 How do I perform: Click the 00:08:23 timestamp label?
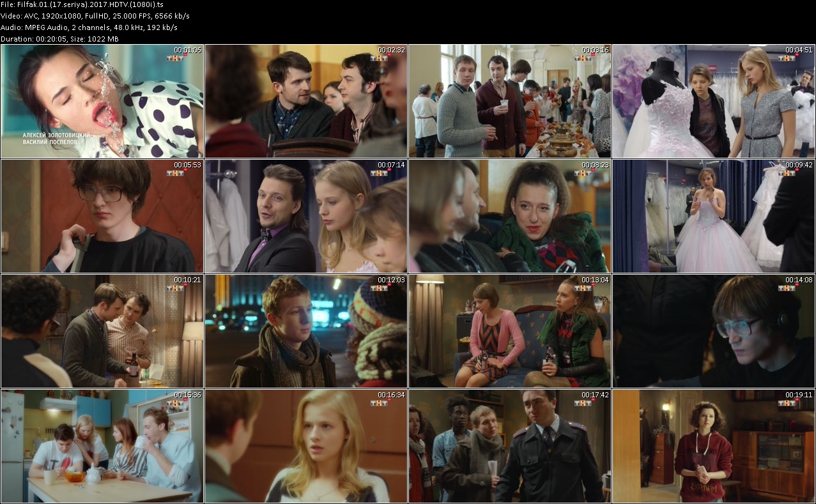tap(595, 165)
